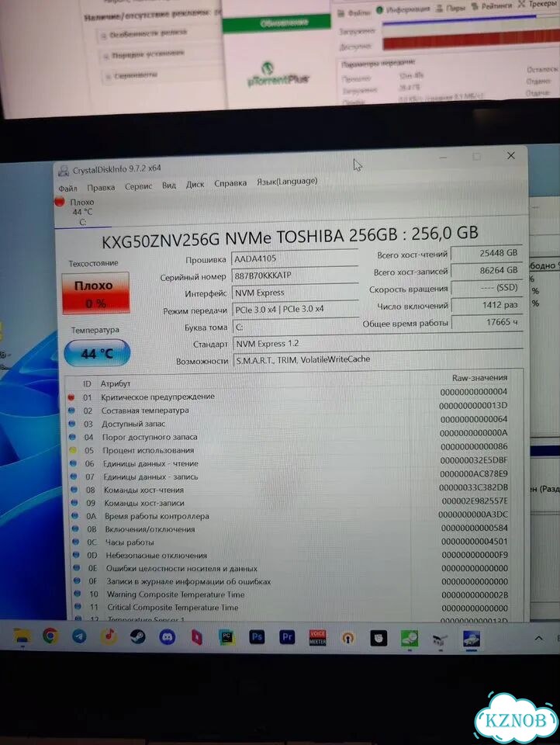Open Google Chrome from the taskbar
Image resolution: width=560 pixels, height=745 pixels.
click(50, 636)
